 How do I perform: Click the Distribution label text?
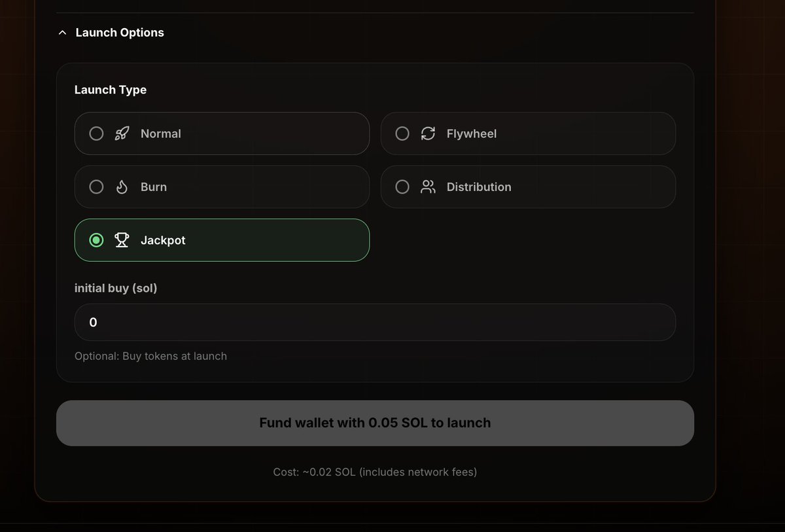coord(479,187)
